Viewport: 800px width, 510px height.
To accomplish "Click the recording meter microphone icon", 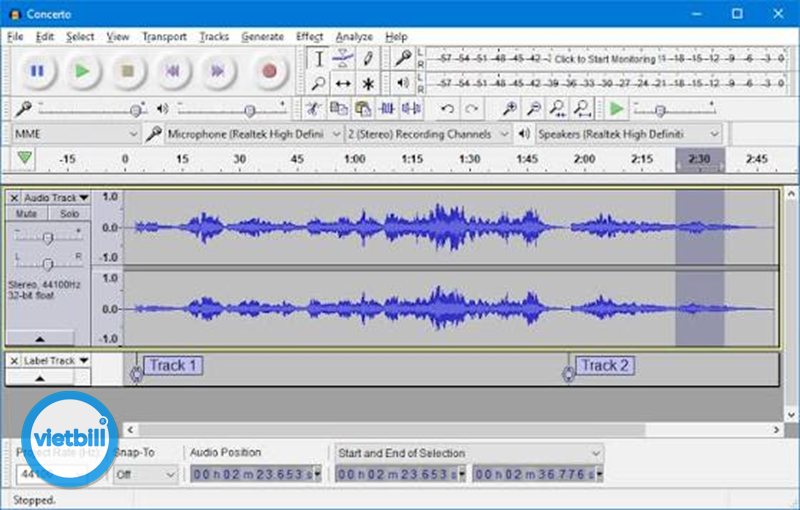I will (403, 59).
